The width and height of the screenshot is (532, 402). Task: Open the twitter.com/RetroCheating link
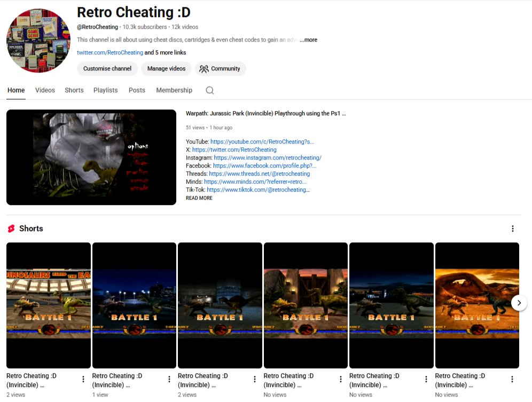coord(109,52)
